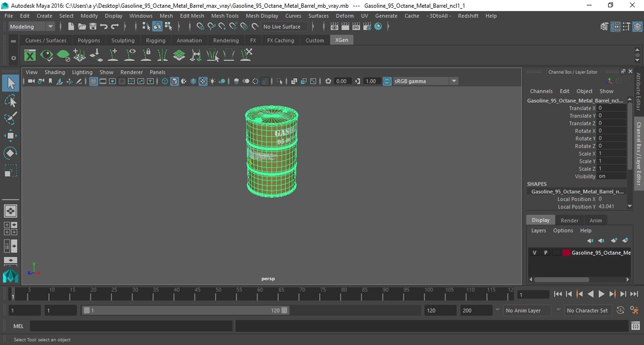Switch to the Rendering shelf tab
Image resolution: width=644 pixels, height=345 pixels.
click(226, 40)
